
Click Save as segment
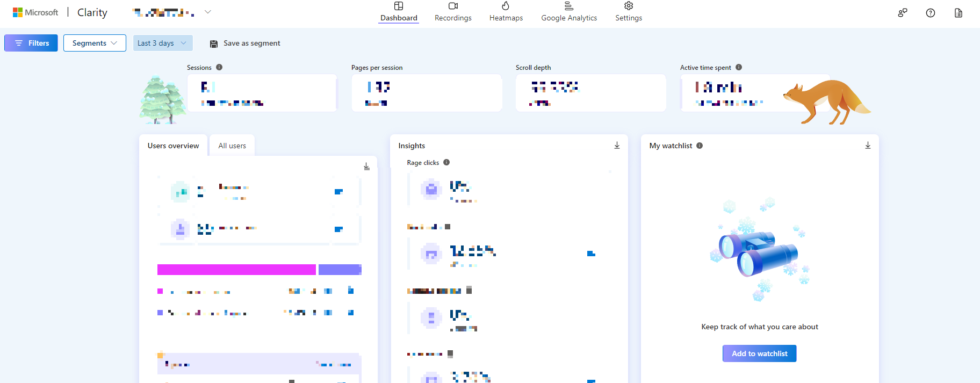point(245,44)
